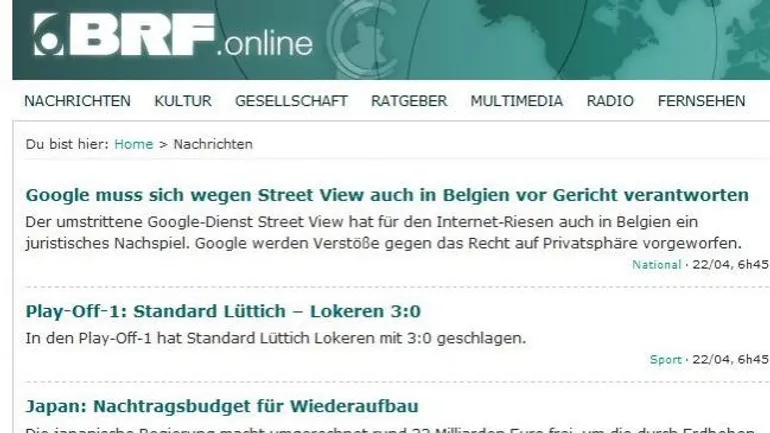The image size is (770, 433).
Task: Click the Sport category link
Action: (666, 359)
